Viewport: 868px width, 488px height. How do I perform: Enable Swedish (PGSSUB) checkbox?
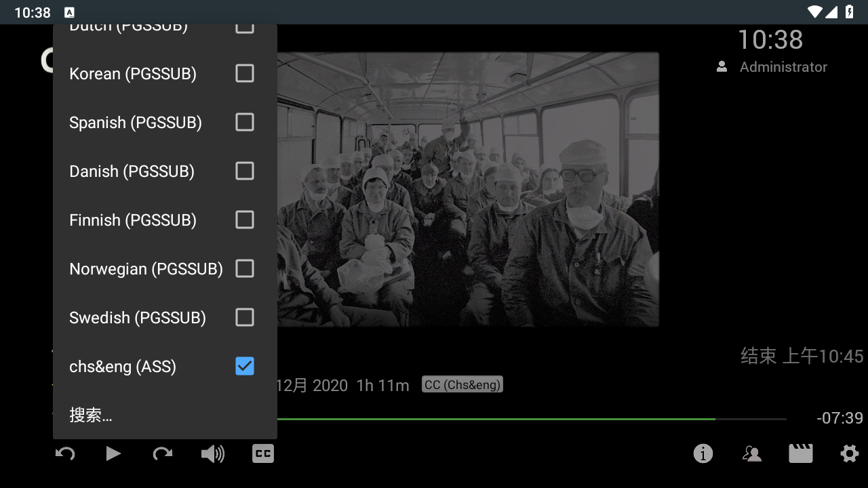click(245, 317)
